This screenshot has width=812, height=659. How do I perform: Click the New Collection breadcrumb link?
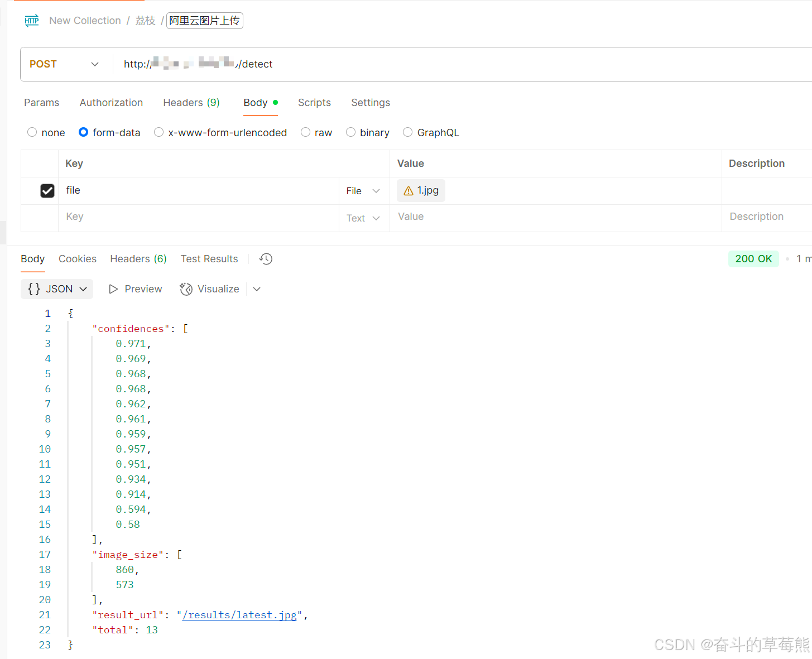click(x=85, y=20)
